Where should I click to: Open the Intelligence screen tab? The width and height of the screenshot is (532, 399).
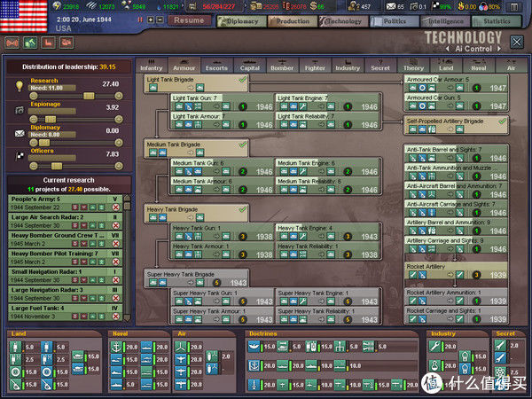[445, 21]
